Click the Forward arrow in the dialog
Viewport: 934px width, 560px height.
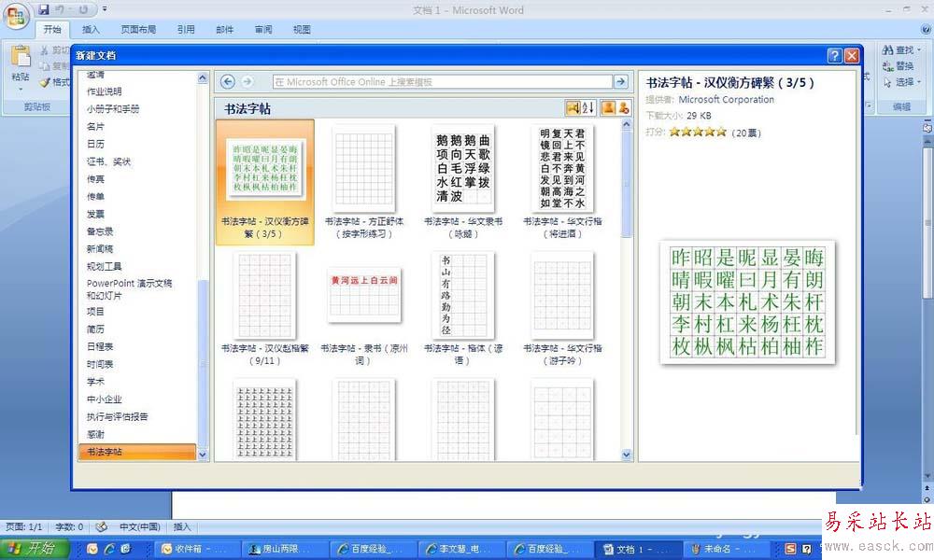click(x=248, y=81)
